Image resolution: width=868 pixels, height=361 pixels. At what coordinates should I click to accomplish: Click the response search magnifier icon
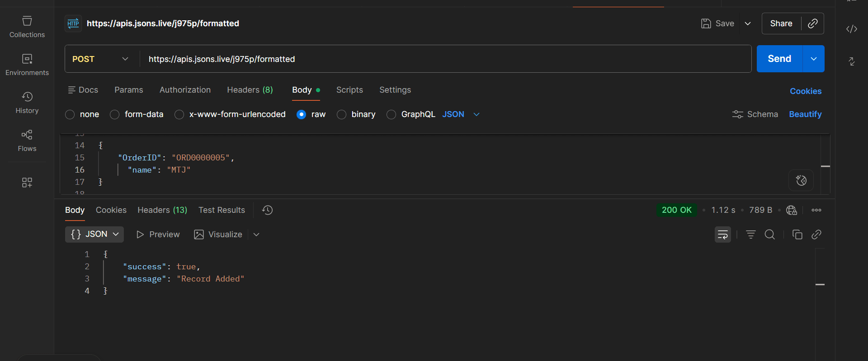pos(770,234)
